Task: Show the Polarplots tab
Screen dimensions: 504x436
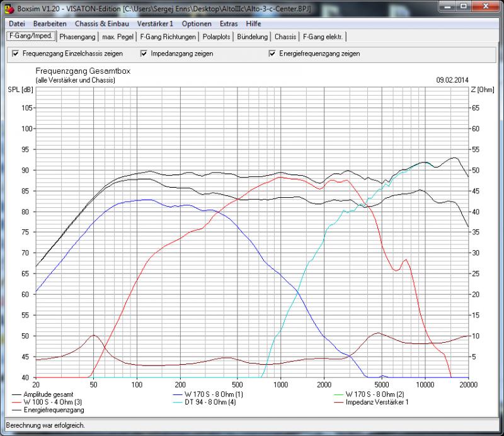Action: (217, 37)
